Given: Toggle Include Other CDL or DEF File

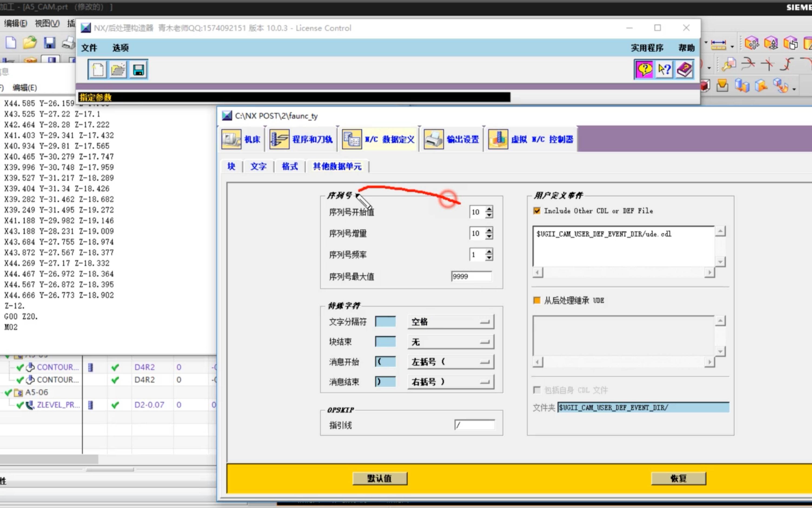Looking at the screenshot, I should tap(537, 211).
